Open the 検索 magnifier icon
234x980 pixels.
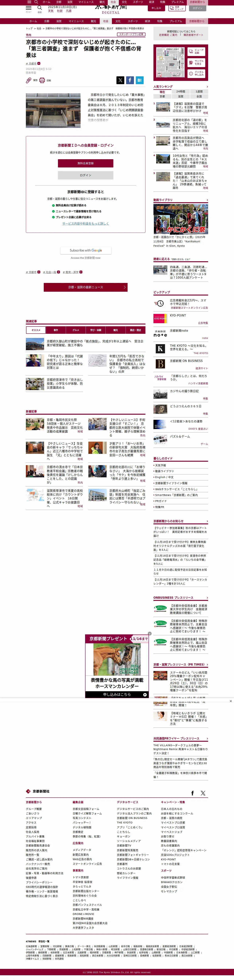(x=40, y=8)
